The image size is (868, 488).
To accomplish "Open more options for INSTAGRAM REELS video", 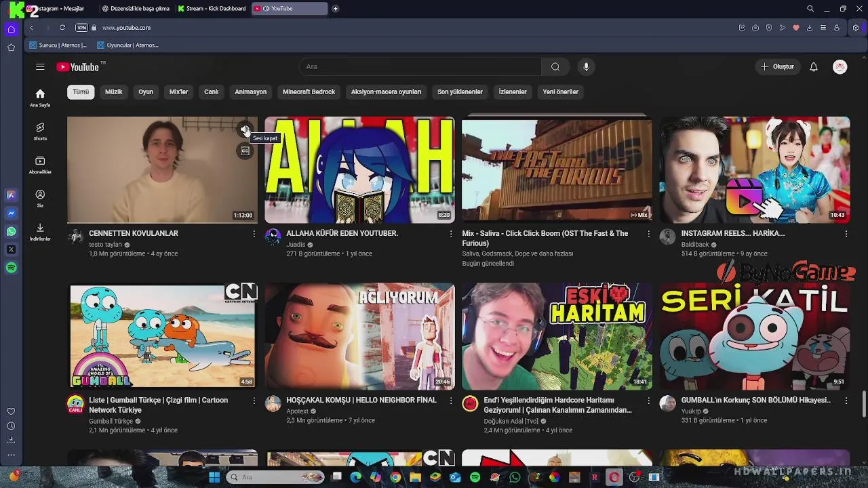I will [846, 234].
